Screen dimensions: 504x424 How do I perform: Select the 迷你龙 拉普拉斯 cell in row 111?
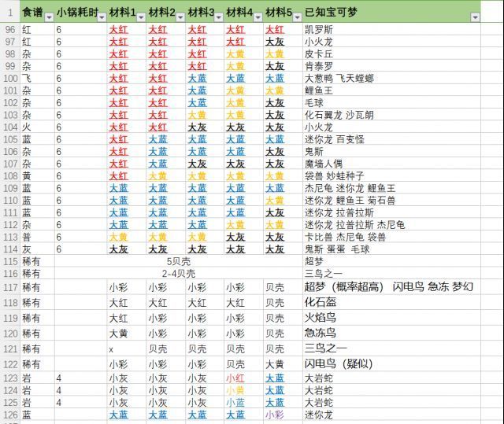point(391,212)
